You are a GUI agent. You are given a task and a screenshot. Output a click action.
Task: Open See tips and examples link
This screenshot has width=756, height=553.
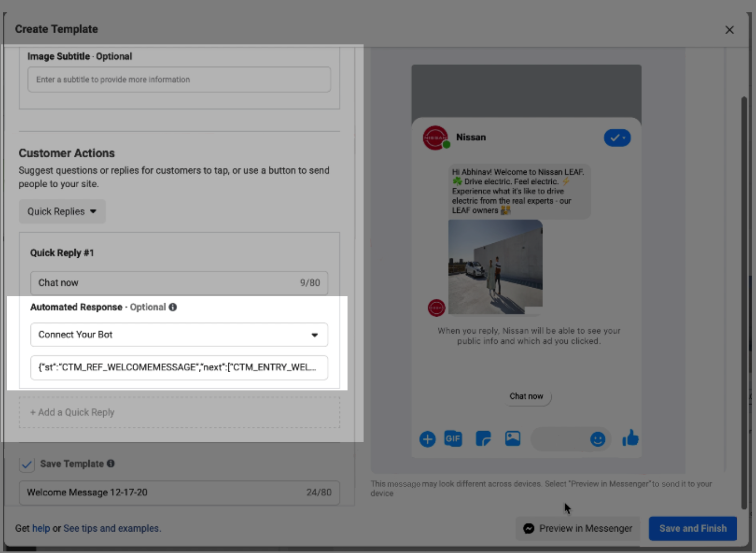coord(111,528)
